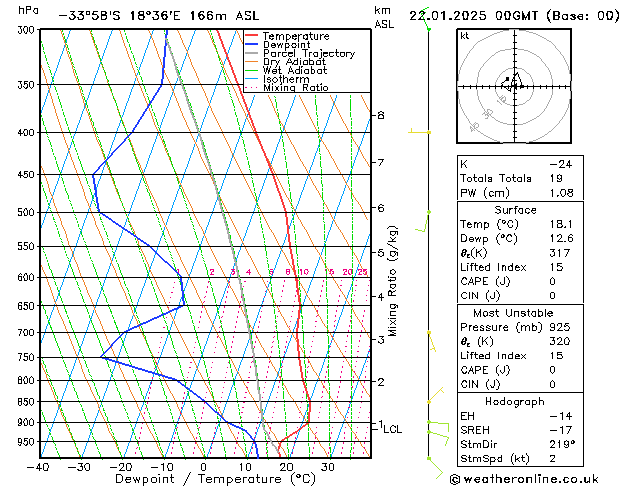Select the 'Dry Adiabat' legend label
The width and height of the screenshot is (629, 486).
click(x=294, y=62)
